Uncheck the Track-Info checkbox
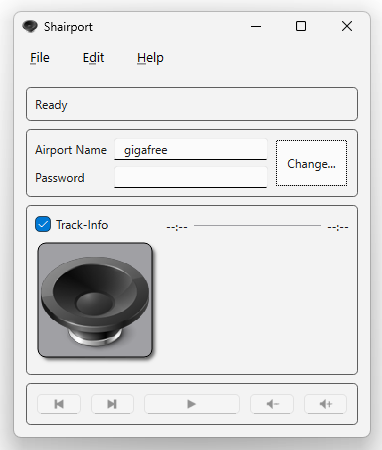 pos(43,224)
